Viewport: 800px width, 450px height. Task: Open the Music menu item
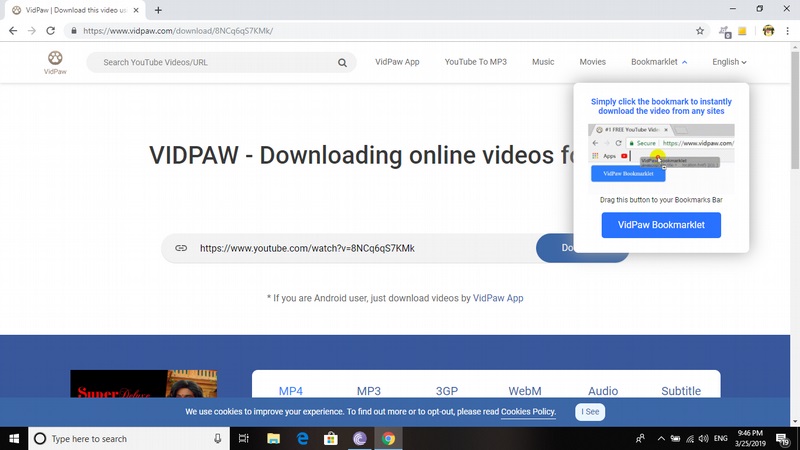[x=543, y=62]
